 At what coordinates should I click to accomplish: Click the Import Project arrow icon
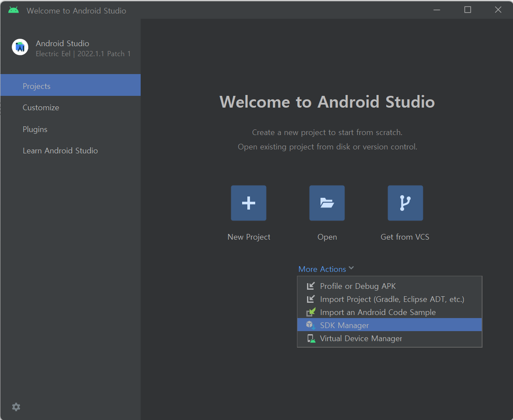coord(311,299)
